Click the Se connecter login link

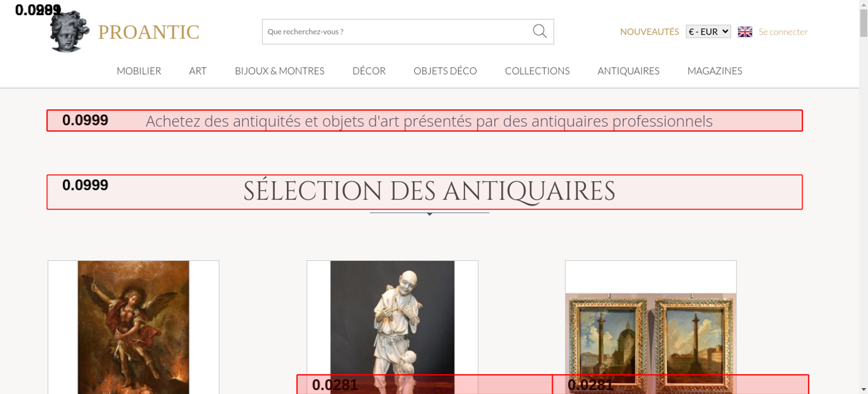pos(783,32)
